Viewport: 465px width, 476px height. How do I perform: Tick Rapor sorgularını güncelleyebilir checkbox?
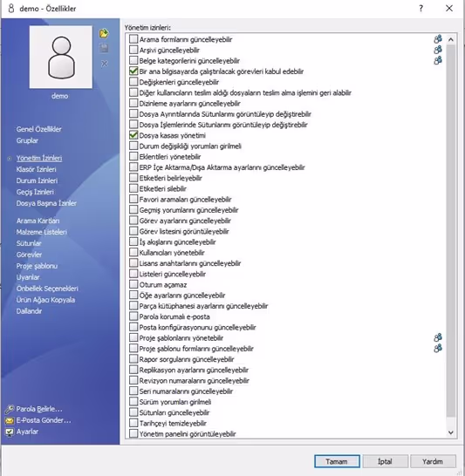(133, 359)
